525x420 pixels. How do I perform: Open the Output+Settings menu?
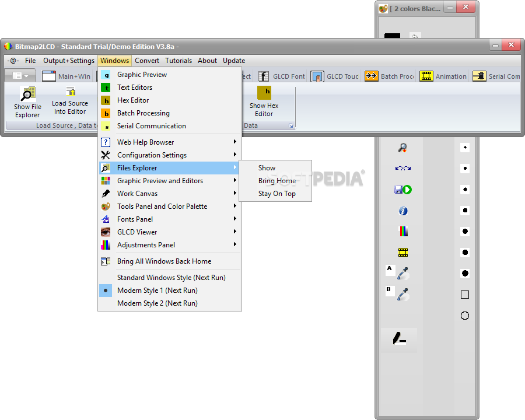pos(69,61)
